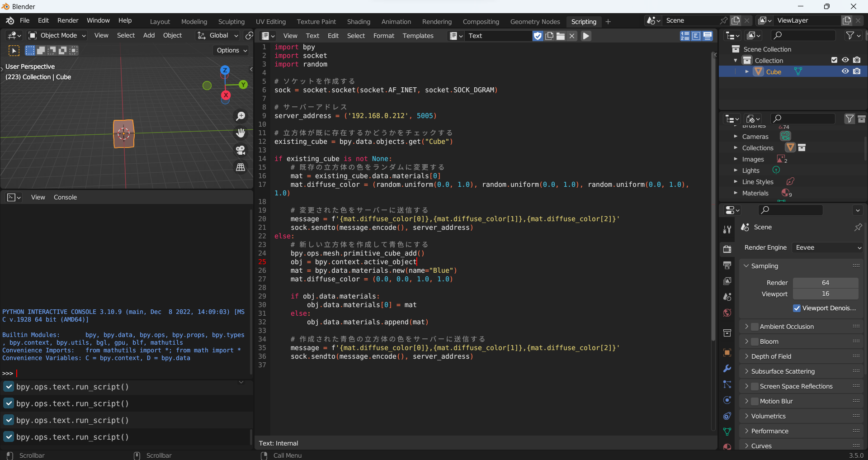
Task: Create a new text block
Action: pyautogui.click(x=549, y=36)
